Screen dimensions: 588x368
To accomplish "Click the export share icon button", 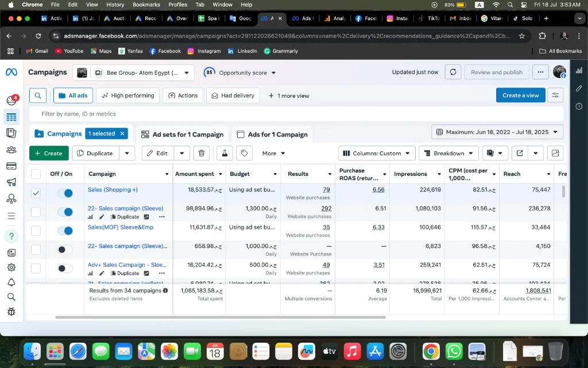I will [x=520, y=153].
